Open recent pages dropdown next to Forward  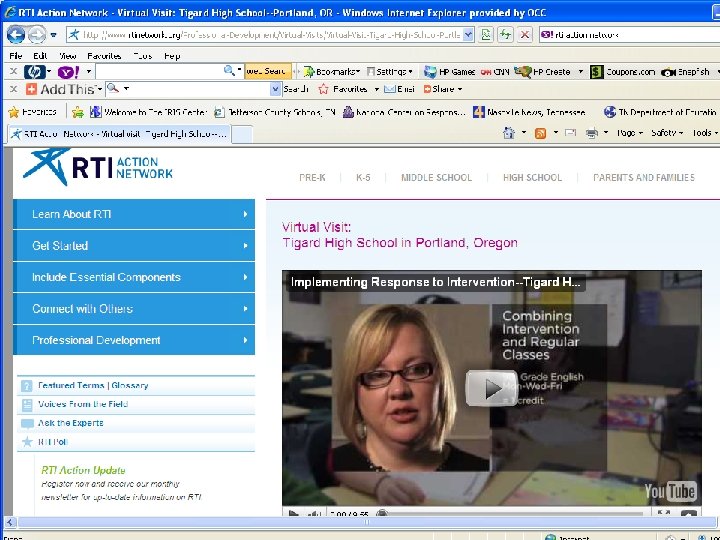coord(54,35)
